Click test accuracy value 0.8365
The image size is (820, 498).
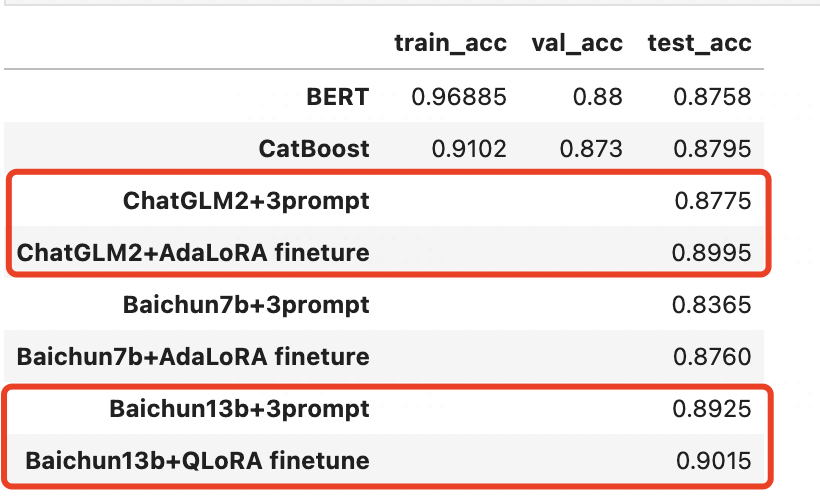point(711,305)
